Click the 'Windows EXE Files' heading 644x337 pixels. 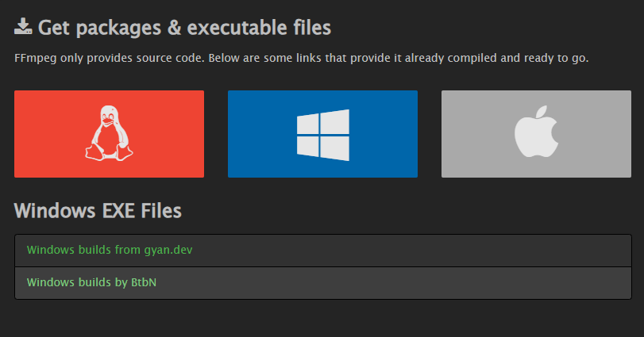(x=98, y=211)
